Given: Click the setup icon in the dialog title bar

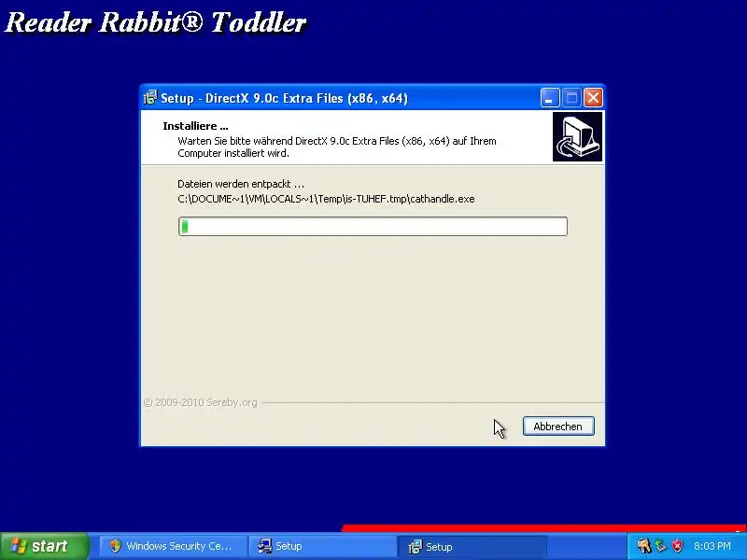Looking at the screenshot, I should pyautogui.click(x=150, y=98).
